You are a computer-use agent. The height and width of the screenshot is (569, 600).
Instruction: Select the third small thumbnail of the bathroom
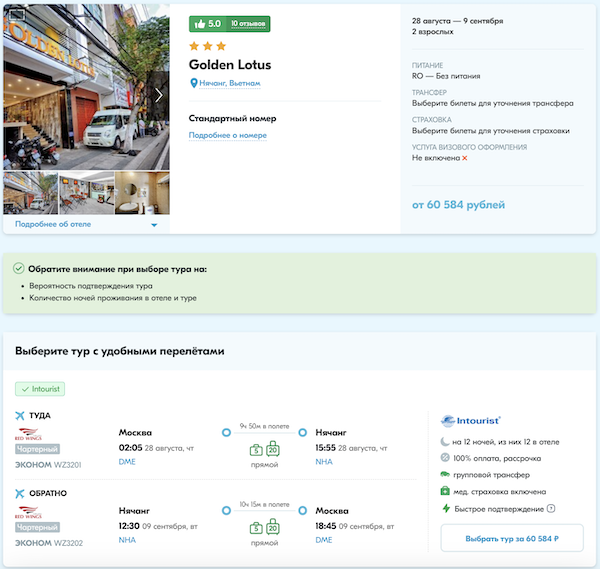click(141, 193)
